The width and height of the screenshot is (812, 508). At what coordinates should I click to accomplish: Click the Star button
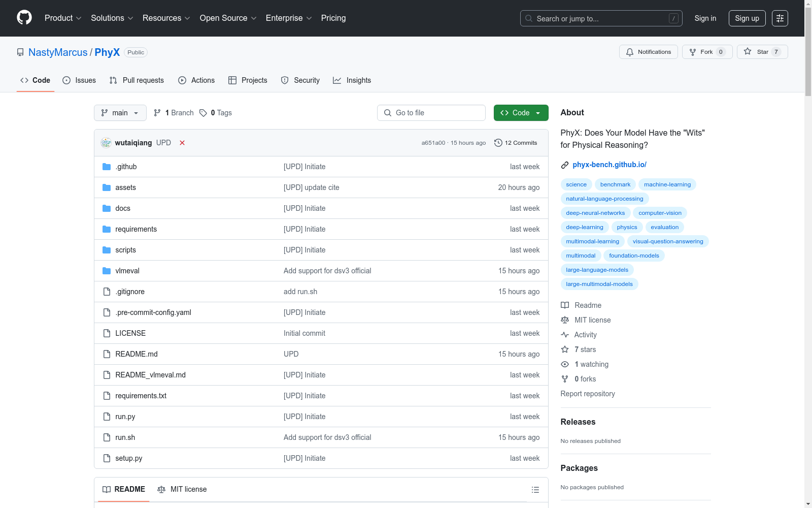click(762, 52)
